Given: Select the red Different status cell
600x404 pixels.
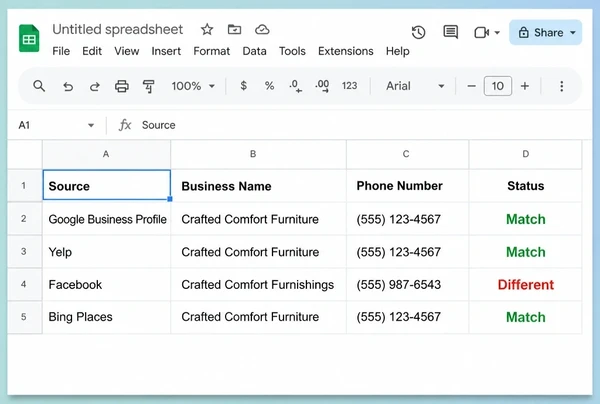Looking at the screenshot, I should point(525,284).
